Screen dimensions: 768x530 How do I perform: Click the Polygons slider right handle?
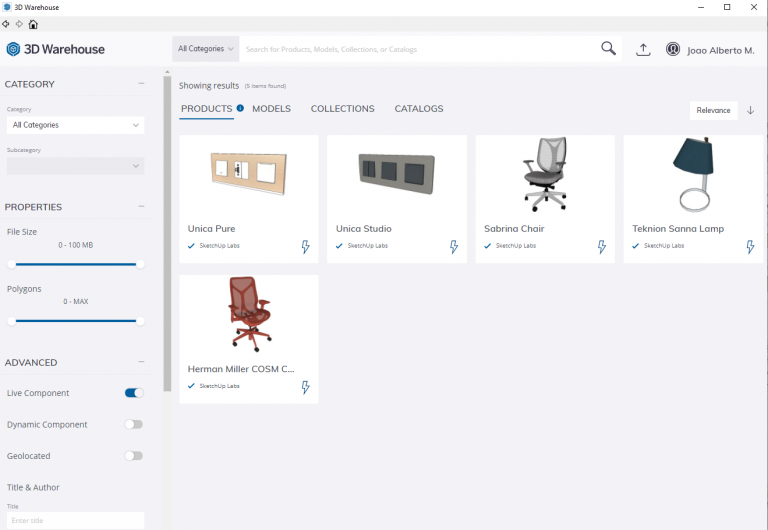[140, 321]
